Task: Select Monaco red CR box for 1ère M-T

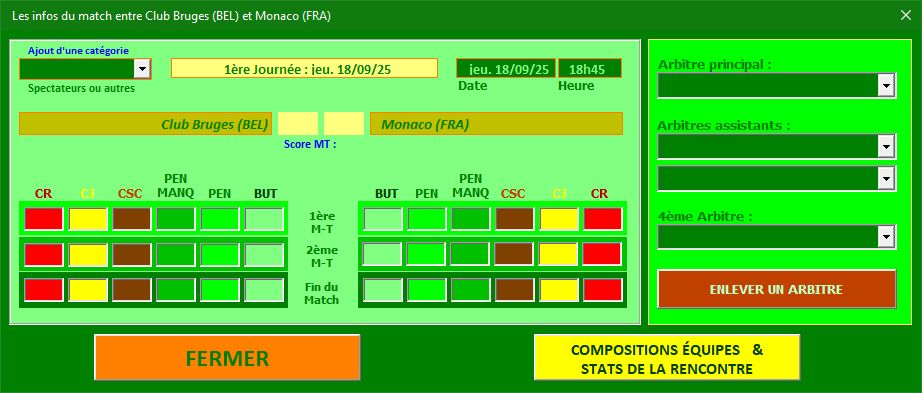Action: (603, 219)
